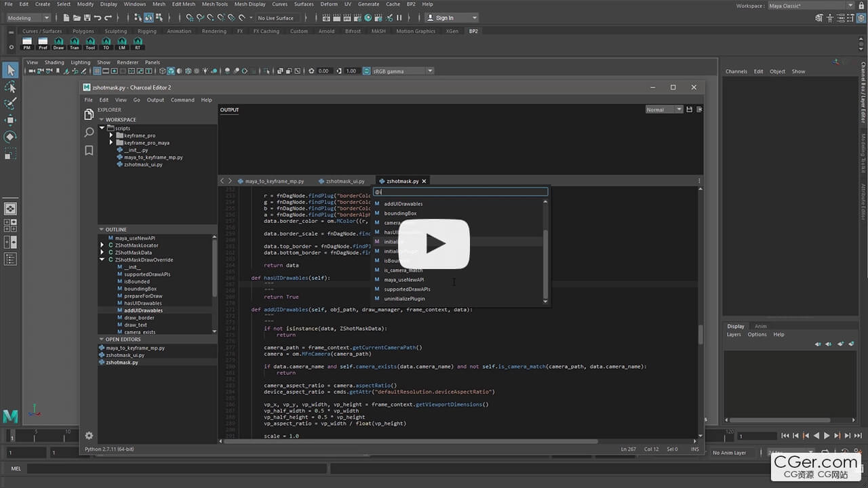The image size is (868, 488).
Task: Click Maya undo arrow icon
Action: click(98, 18)
